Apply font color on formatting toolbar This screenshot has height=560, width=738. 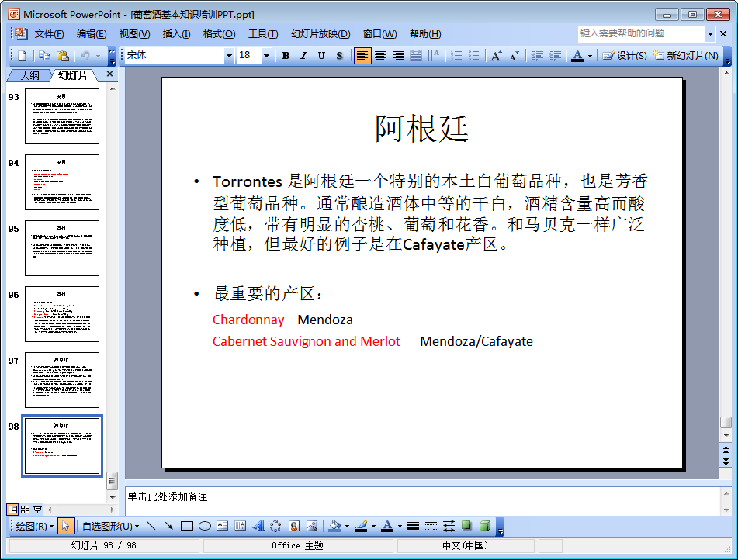577,56
